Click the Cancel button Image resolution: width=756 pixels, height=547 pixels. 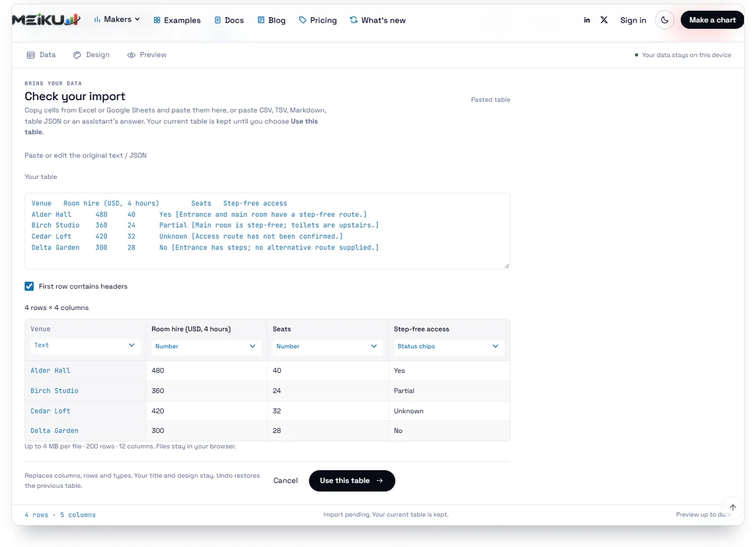click(x=285, y=480)
